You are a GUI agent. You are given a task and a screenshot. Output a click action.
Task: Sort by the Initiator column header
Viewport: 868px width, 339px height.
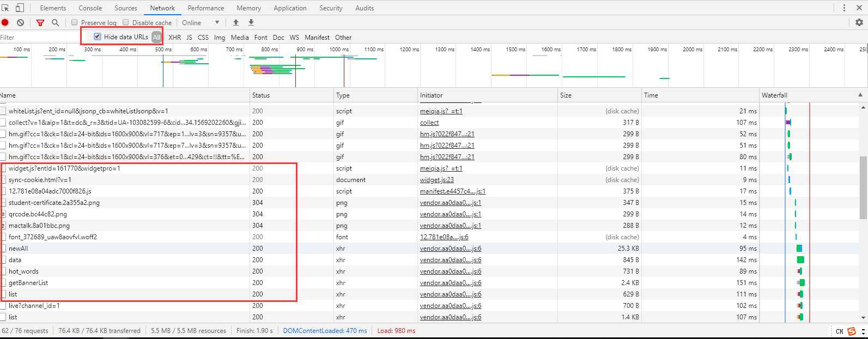pyautogui.click(x=488, y=95)
